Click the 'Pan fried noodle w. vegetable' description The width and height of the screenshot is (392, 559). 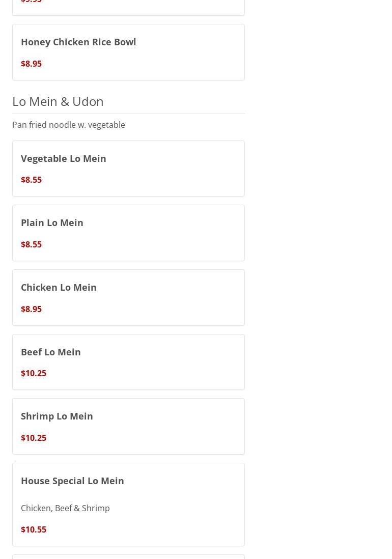(x=69, y=125)
